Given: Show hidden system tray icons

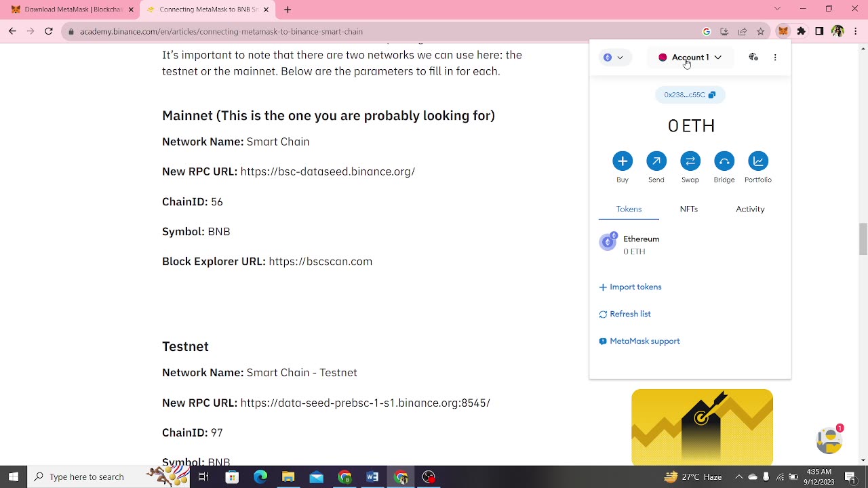Looking at the screenshot, I should click(x=738, y=476).
